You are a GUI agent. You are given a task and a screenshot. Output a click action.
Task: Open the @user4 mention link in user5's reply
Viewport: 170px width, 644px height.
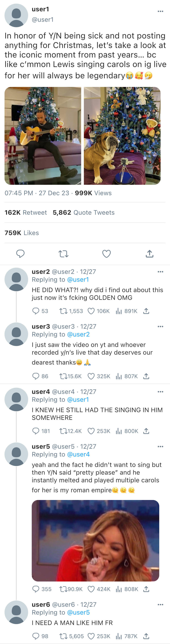point(78,454)
